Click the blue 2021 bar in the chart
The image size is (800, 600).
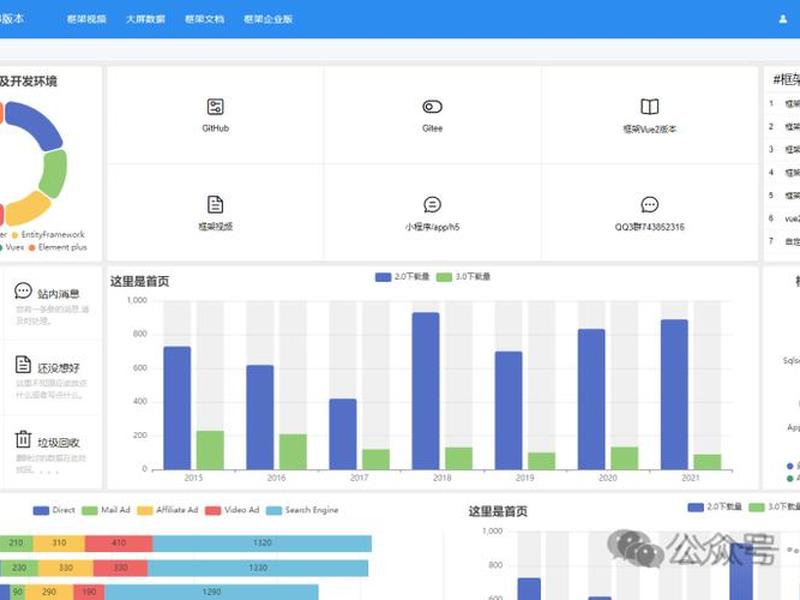tap(674, 394)
